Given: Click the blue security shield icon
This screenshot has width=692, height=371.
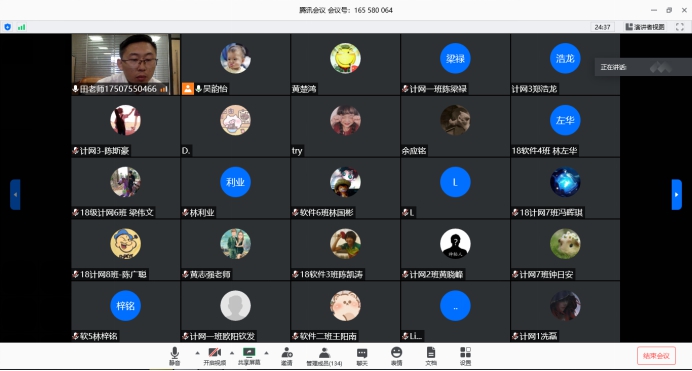Looking at the screenshot, I should coord(8,27).
